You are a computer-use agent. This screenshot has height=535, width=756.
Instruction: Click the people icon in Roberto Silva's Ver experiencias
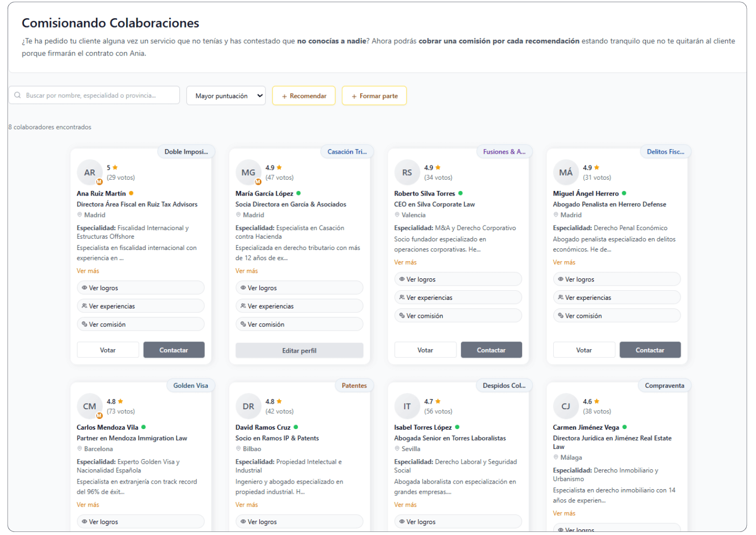click(x=402, y=297)
